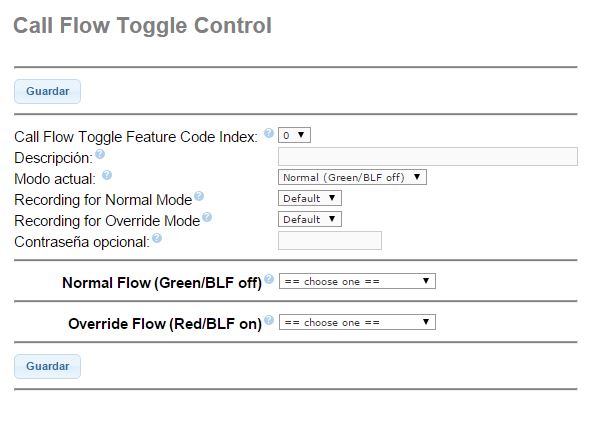Open the Feature Code Index dropdown
The width and height of the screenshot is (595, 428).
point(294,135)
